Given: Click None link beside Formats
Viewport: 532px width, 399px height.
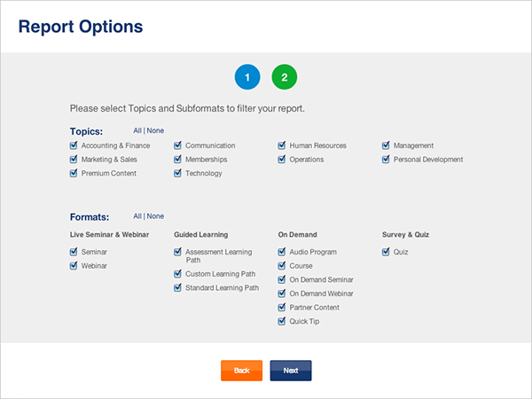Looking at the screenshot, I should (x=155, y=216).
